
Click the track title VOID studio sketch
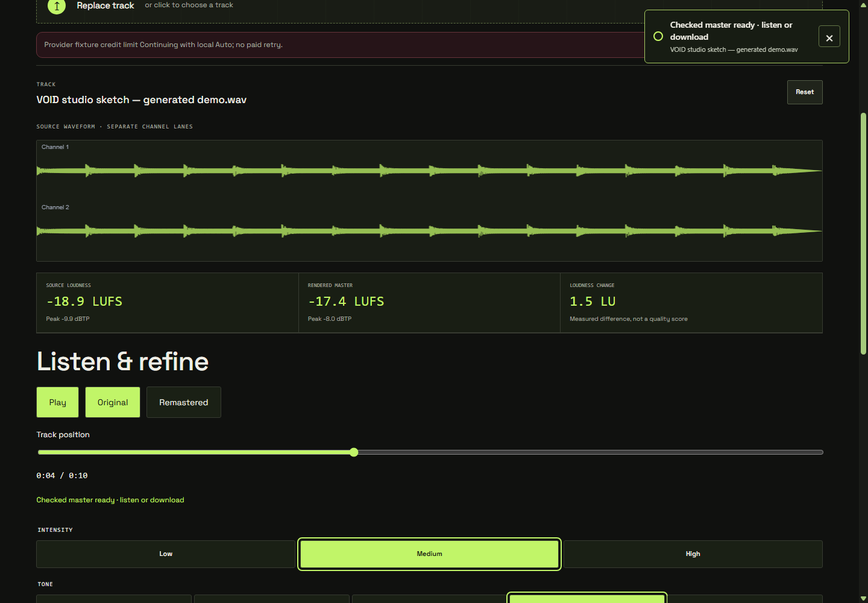pyautogui.click(x=142, y=100)
